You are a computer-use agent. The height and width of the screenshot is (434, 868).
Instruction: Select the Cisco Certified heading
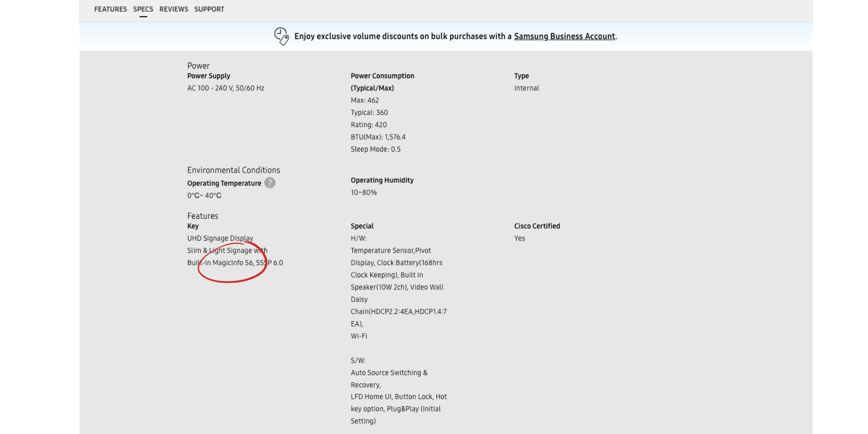click(x=537, y=226)
